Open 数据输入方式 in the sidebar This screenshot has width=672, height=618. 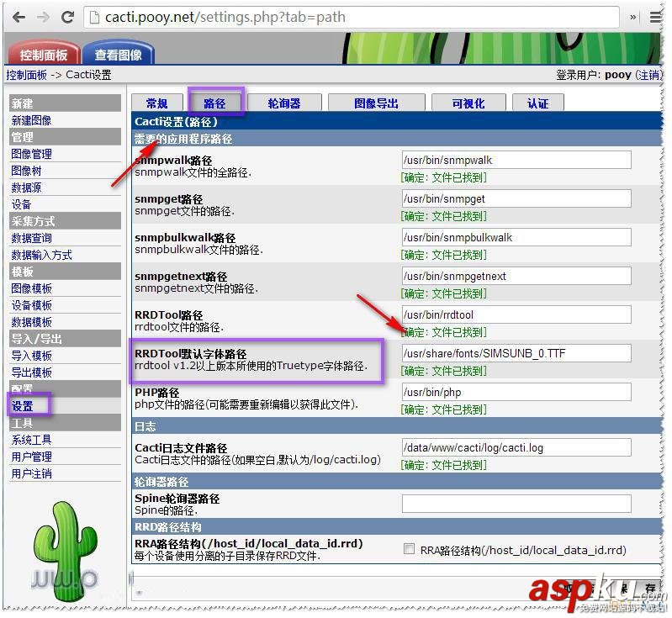[x=41, y=255]
